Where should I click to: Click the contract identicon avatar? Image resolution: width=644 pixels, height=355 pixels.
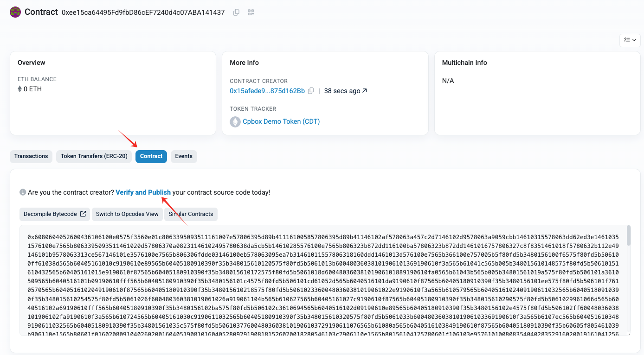click(15, 12)
